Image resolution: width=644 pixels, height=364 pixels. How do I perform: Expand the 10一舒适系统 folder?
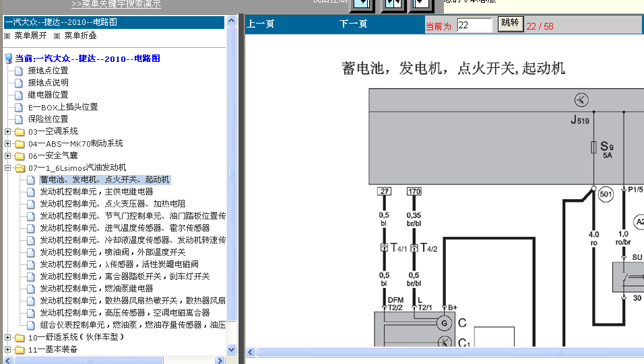(8, 337)
